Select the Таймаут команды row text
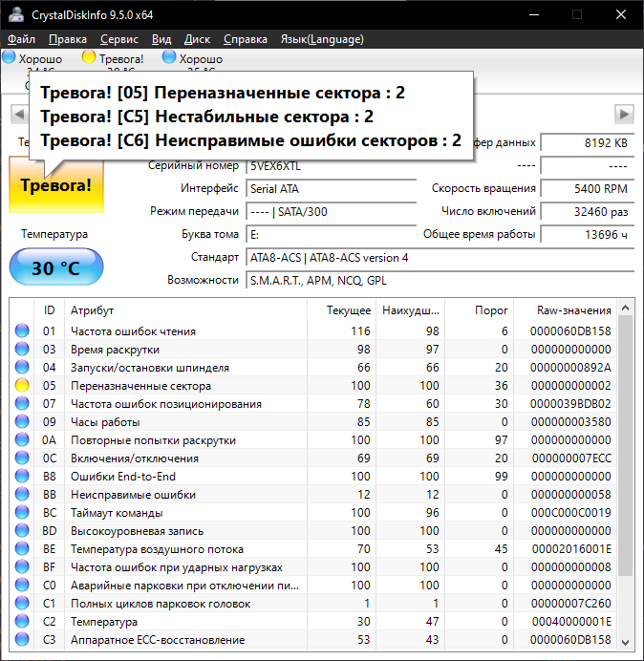644x661 pixels. [x=117, y=513]
